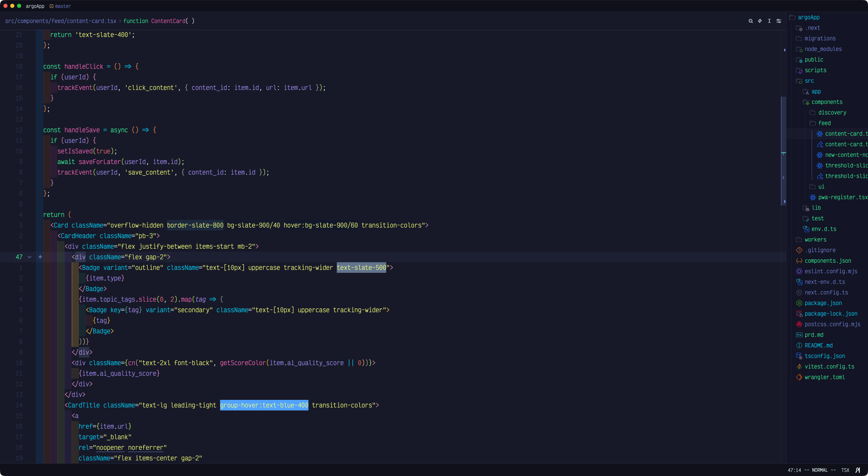Click the 47:14 cursor position indicator
The width and height of the screenshot is (868, 476).
point(794,470)
